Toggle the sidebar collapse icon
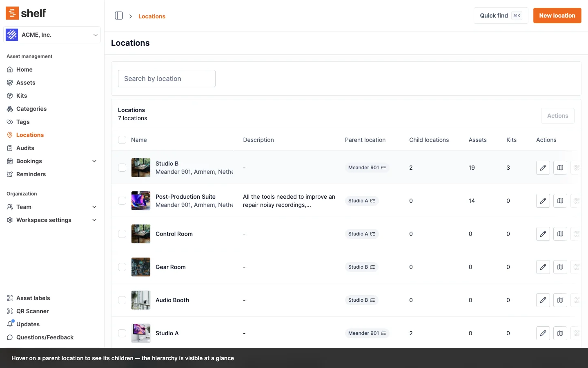This screenshot has height=368, width=588. coord(119,16)
